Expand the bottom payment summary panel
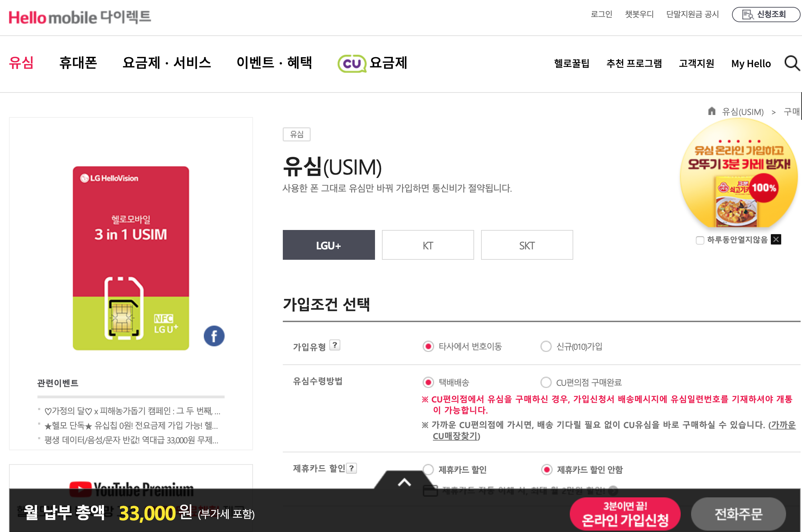802x532 pixels. point(404,482)
